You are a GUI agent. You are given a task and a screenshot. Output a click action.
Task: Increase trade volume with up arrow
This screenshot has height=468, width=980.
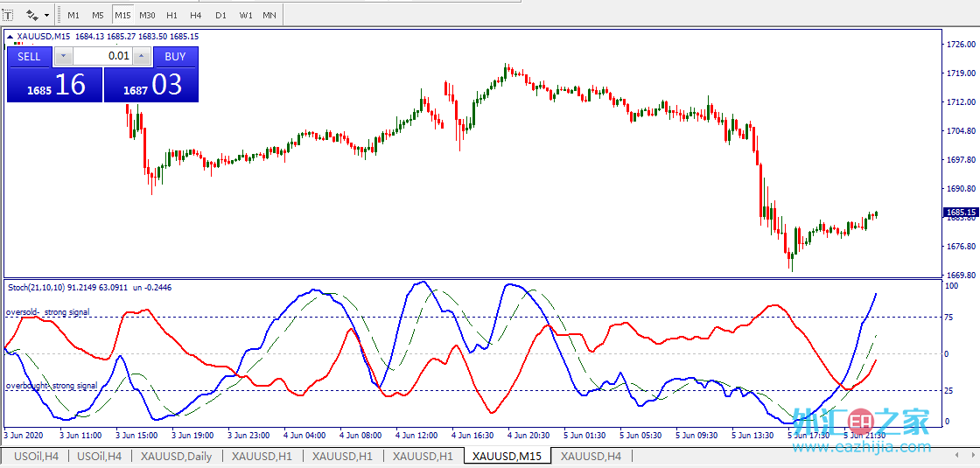(143, 57)
